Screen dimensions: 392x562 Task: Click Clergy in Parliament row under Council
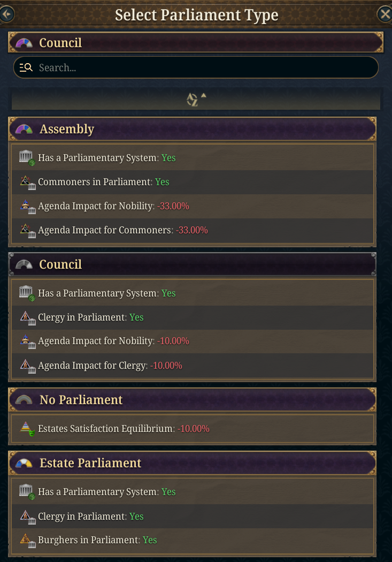coord(192,317)
